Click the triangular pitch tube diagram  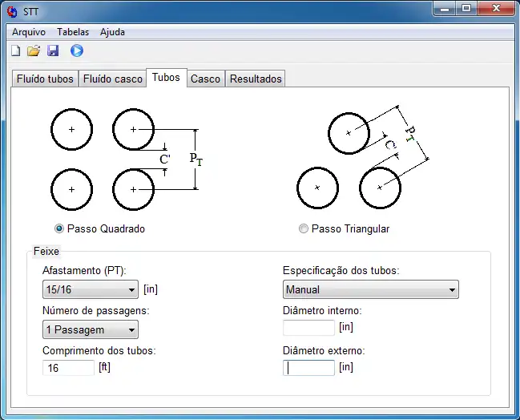(363, 157)
